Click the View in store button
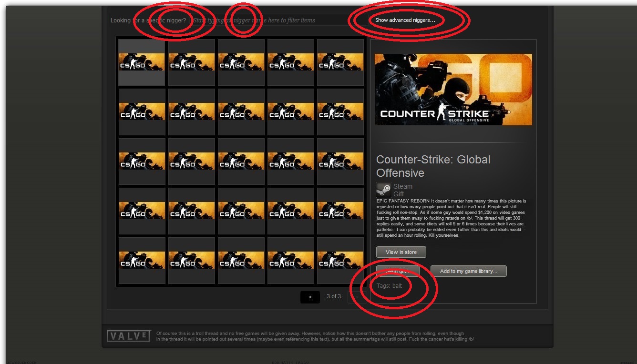The height and width of the screenshot is (364, 637). coord(401,252)
